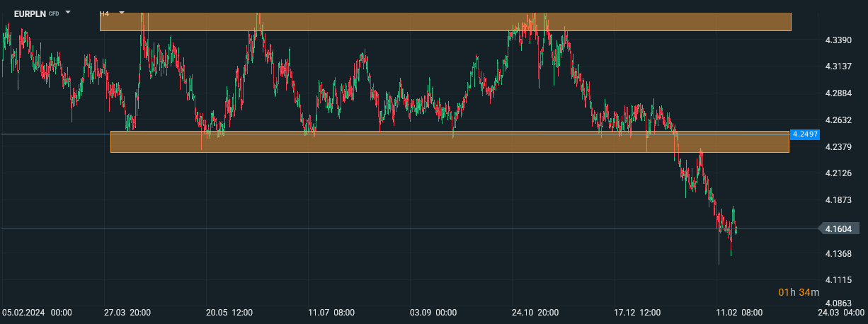Click the 01h 34m candle countdown timer
The height and width of the screenshot is (324, 868).
799,291
